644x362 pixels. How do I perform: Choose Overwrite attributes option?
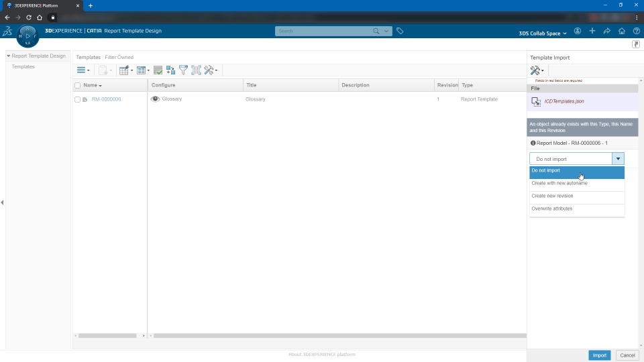(x=577, y=209)
